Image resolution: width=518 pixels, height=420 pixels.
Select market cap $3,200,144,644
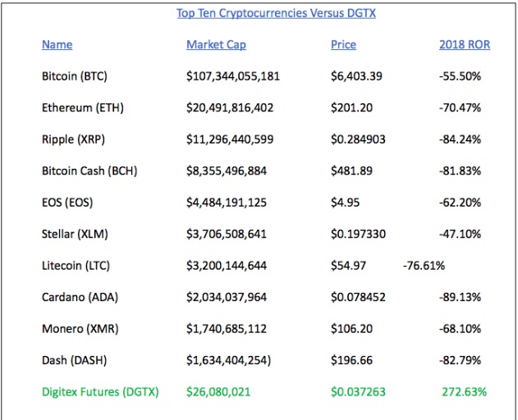(227, 266)
